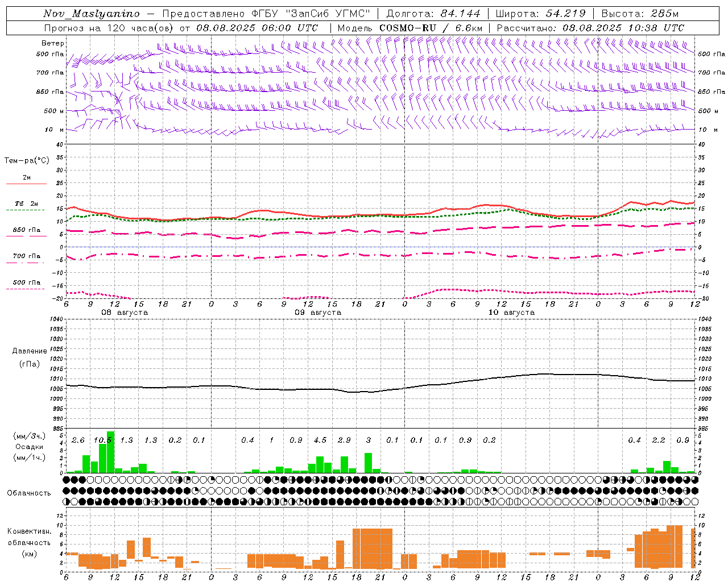Click the green dashed Td 2м legend line
The image size is (728, 582).
pyautogui.click(x=25, y=210)
